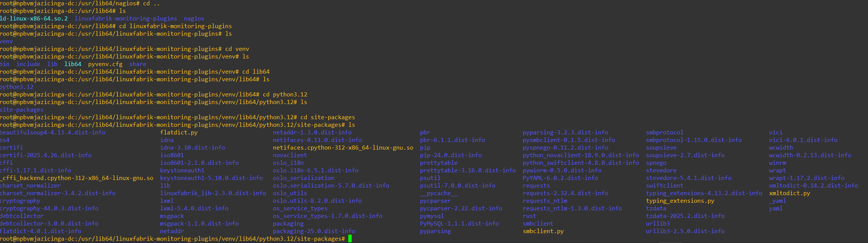Select the include directory in venv listing
868x243 pixels.
coord(28,64)
